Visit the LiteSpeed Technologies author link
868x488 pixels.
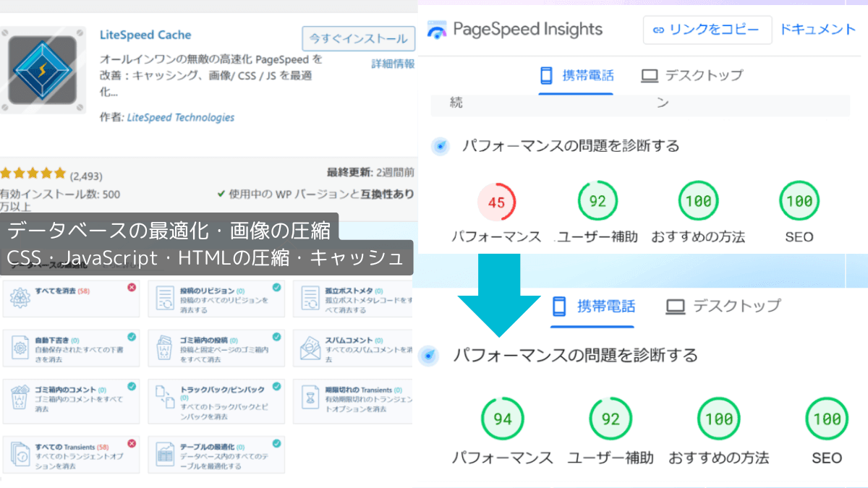pos(180,117)
